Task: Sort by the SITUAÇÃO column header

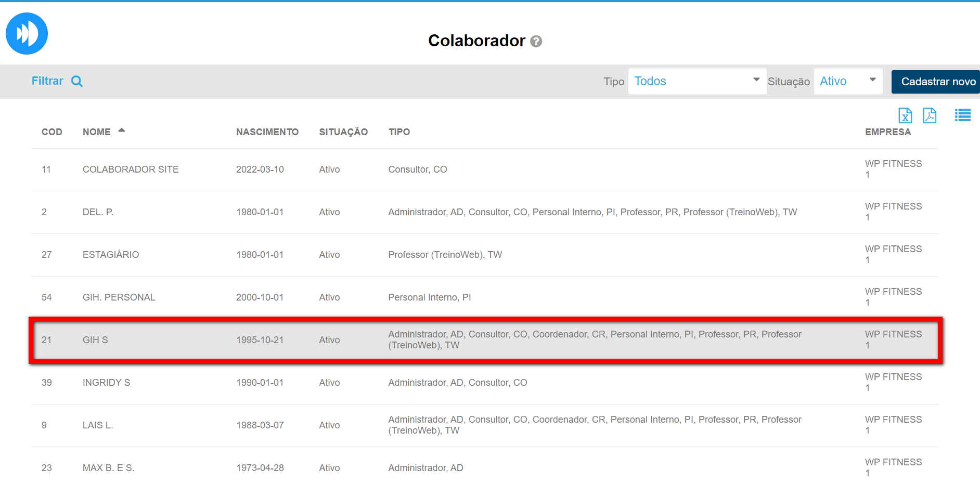Action: pos(343,132)
